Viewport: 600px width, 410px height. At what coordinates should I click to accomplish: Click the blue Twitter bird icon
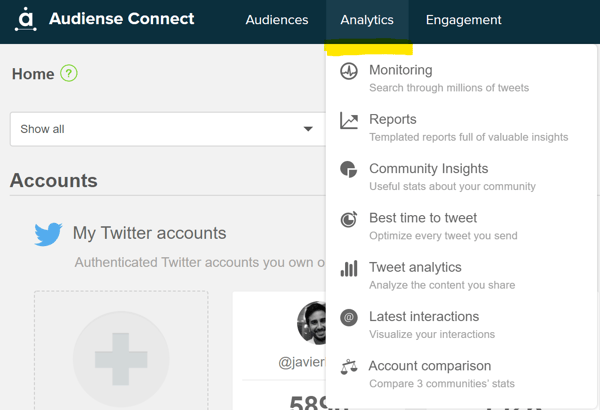click(48, 234)
